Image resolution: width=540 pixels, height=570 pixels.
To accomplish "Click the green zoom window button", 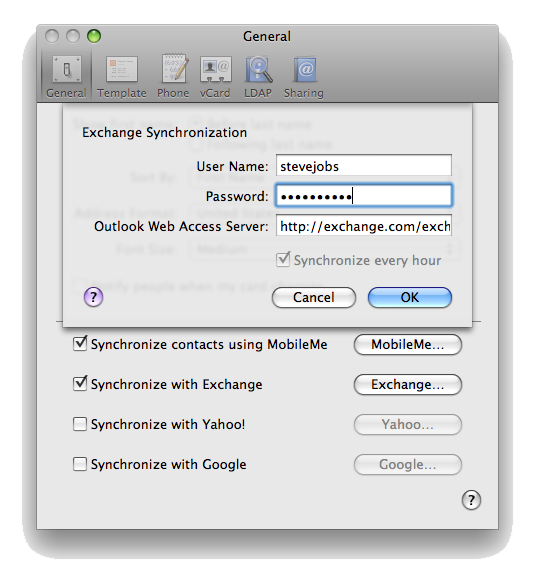I will pyautogui.click(x=94, y=36).
